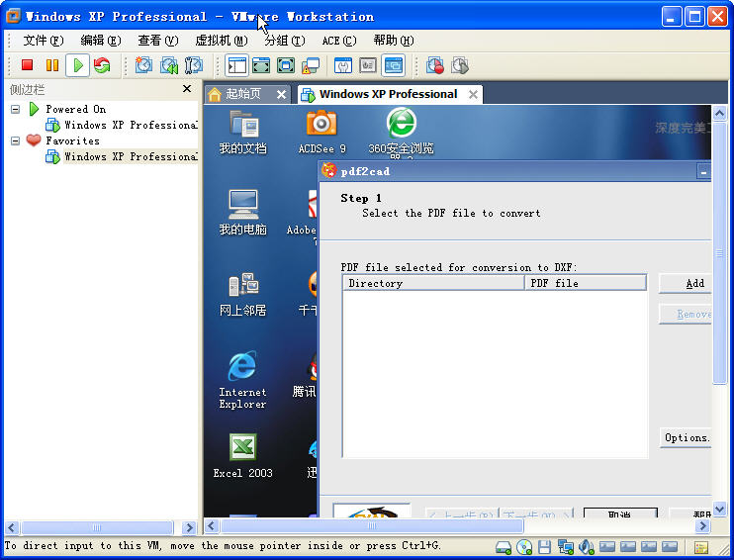The height and width of the screenshot is (560, 734).
Task: Collapse the Powered On tree group
Action: click(x=16, y=109)
